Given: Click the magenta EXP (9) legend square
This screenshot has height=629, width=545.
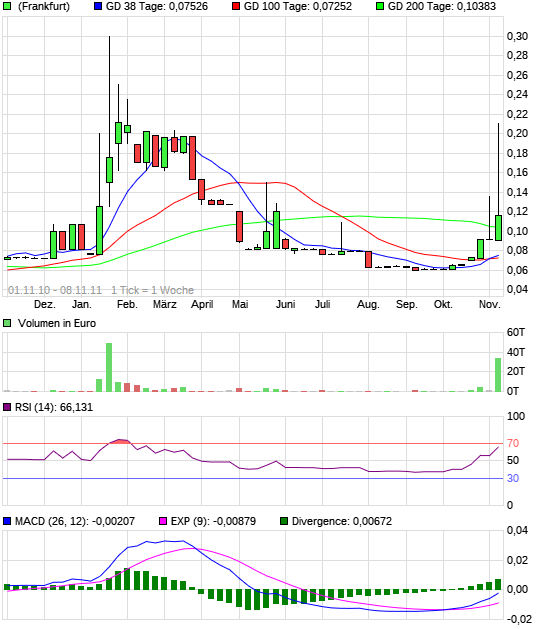Looking at the screenshot, I should coord(163,521).
